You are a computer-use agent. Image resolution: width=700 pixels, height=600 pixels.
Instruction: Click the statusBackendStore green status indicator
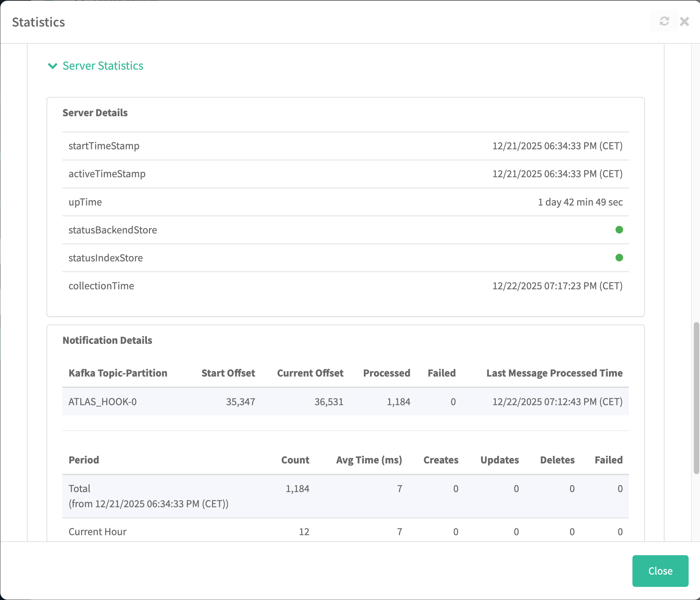[x=619, y=230]
